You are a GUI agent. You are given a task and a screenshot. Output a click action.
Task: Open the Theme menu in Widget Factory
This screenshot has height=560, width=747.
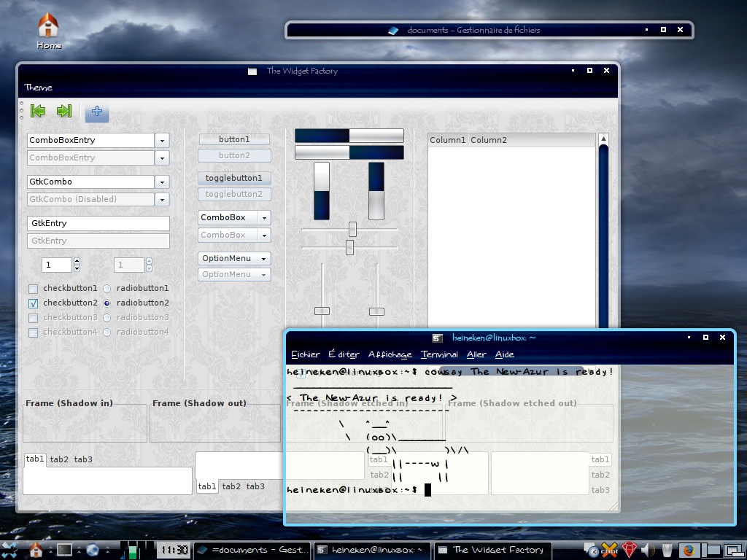click(38, 87)
